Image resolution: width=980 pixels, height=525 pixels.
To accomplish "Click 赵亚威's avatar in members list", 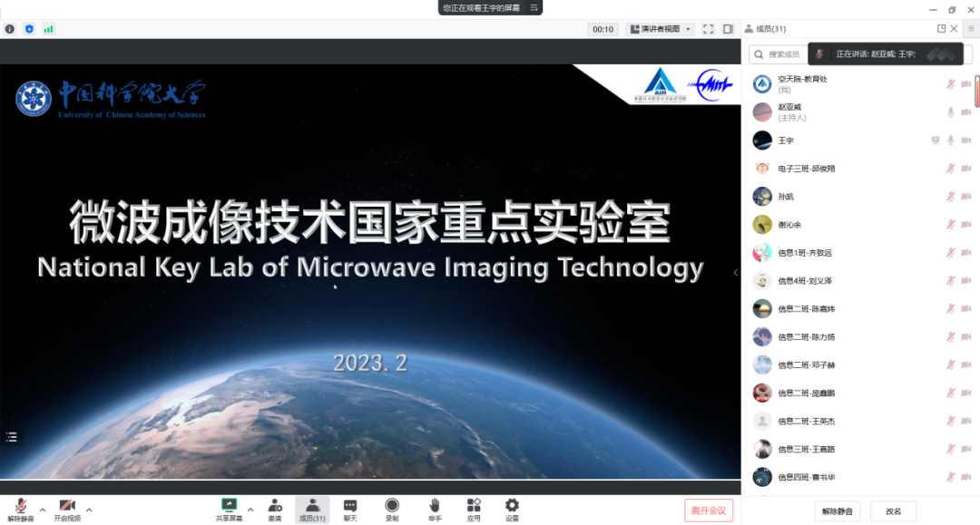I will pyautogui.click(x=762, y=112).
